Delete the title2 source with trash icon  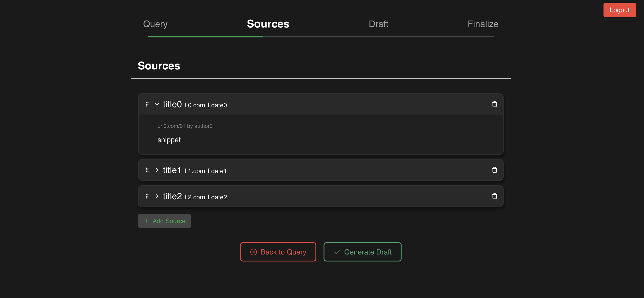(494, 196)
